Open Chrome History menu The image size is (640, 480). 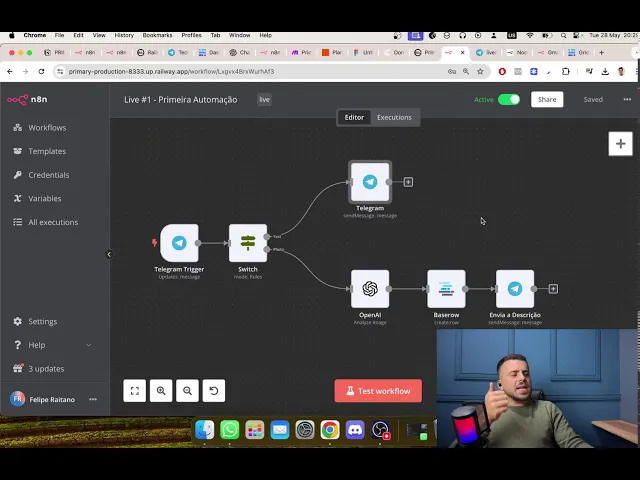coord(124,36)
